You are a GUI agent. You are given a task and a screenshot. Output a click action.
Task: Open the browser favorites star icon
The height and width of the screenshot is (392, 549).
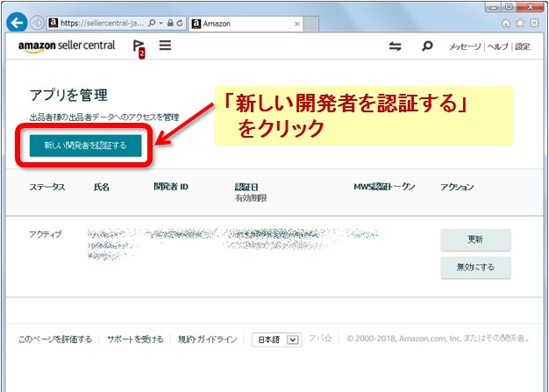519,24
